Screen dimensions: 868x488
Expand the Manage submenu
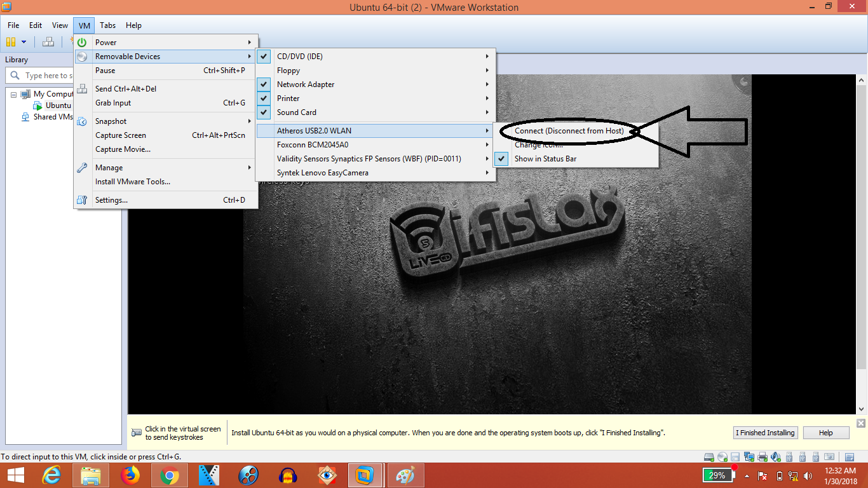point(166,168)
